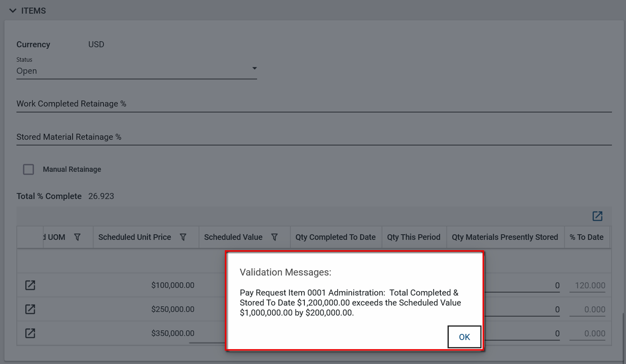Filter the Scheduled Unit Price column
This screenshot has width=626, height=364.
coord(183,237)
